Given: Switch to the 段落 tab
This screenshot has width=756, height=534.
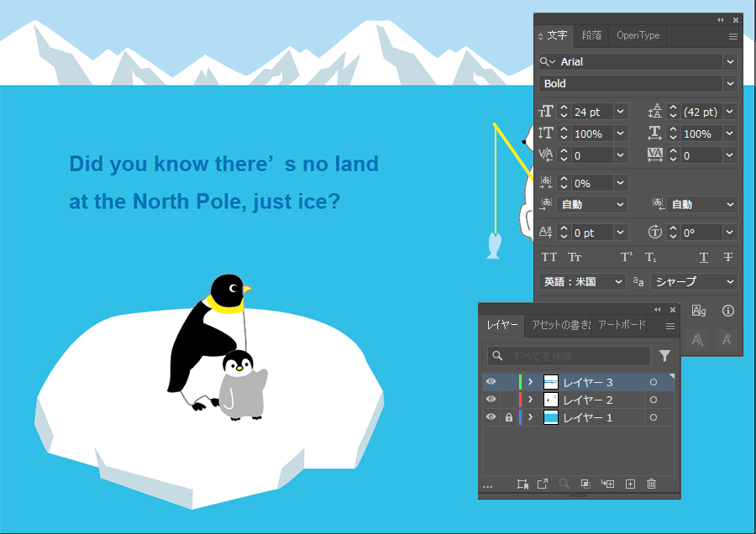Looking at the screenshot, I should [x=592, y=35].
